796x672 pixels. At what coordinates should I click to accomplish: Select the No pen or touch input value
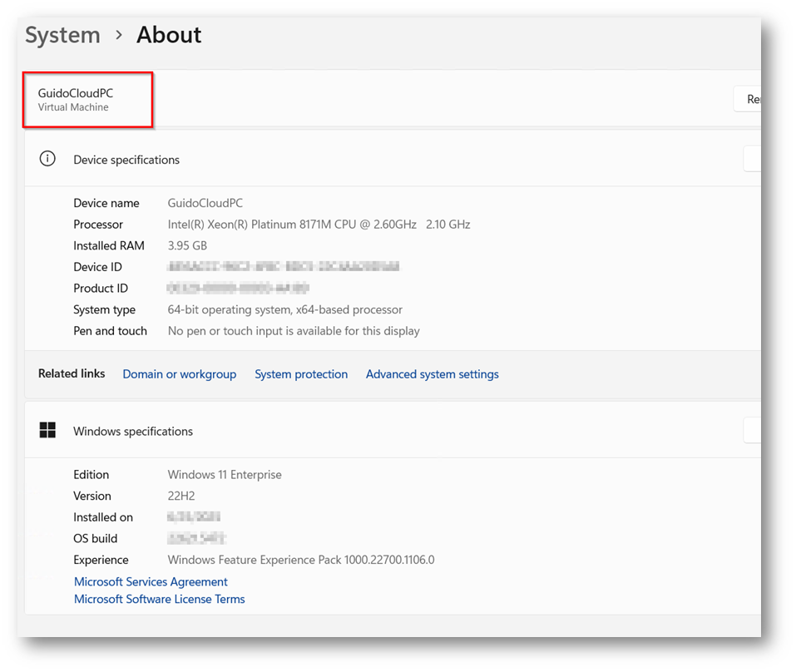(294, 331)
